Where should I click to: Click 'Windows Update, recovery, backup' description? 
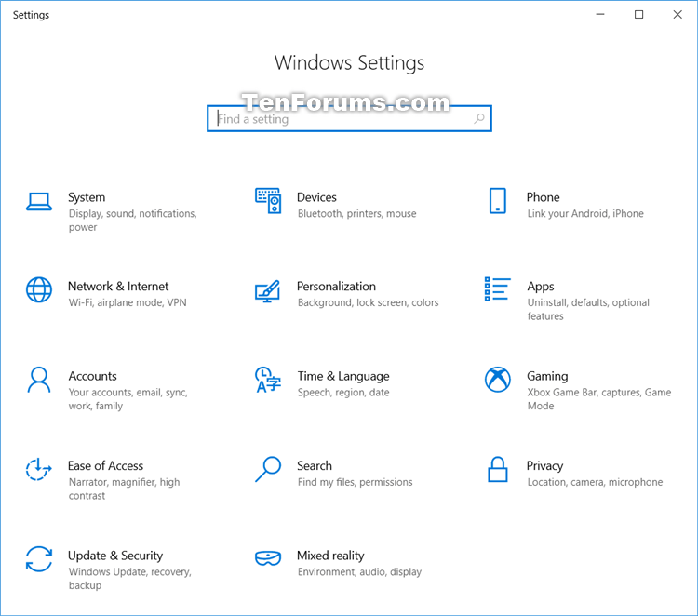[130, 579]
